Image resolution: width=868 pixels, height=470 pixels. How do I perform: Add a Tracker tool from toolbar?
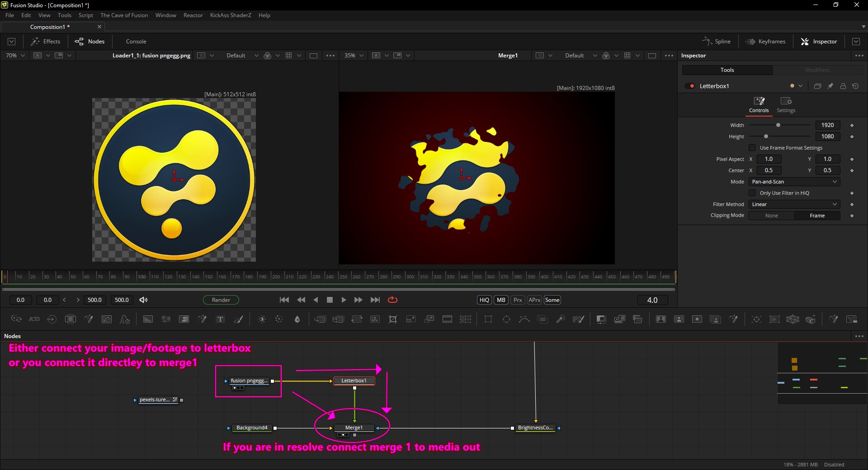(x=756, y=319)
